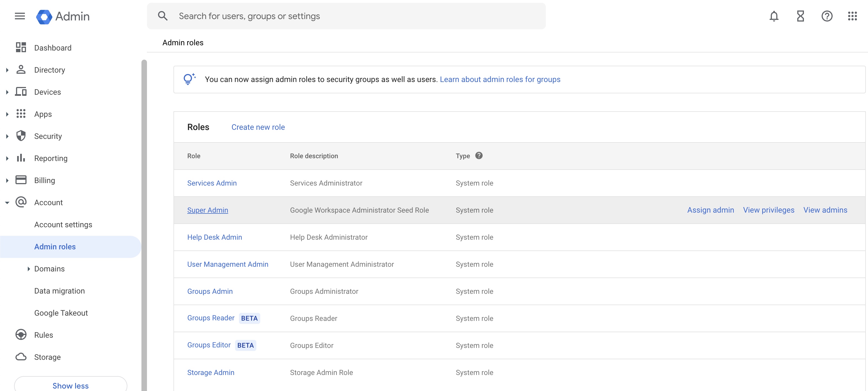This screenshot has height=391, width=868.
Task: Open Data migration in sidebar
Action: click(x=59, y=291)
